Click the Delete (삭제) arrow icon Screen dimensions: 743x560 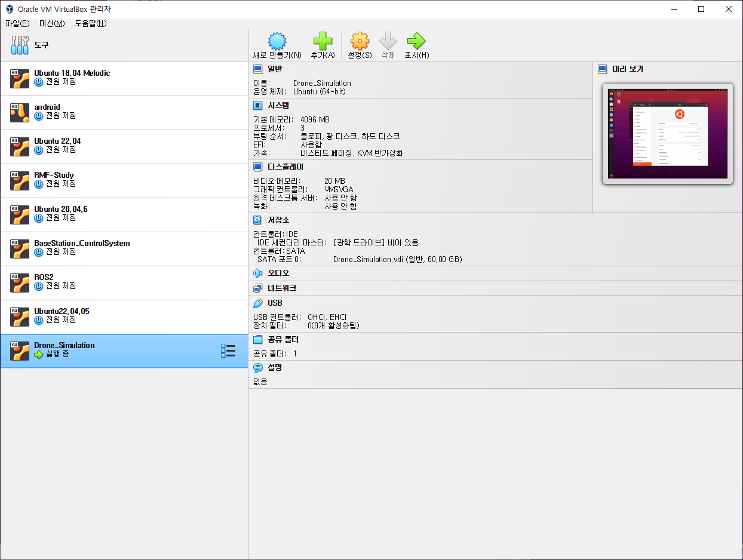[388, 41]
